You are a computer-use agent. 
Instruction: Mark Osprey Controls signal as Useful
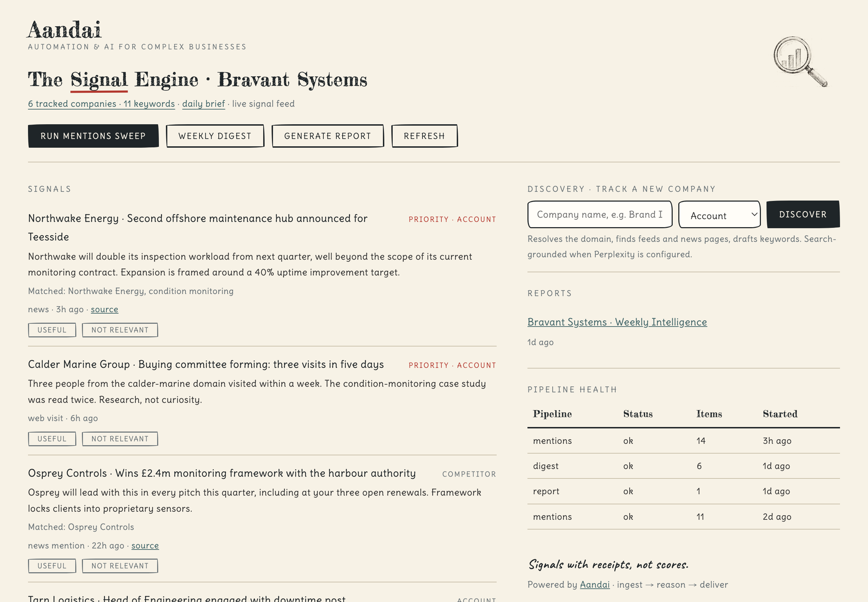pos(52,566)
